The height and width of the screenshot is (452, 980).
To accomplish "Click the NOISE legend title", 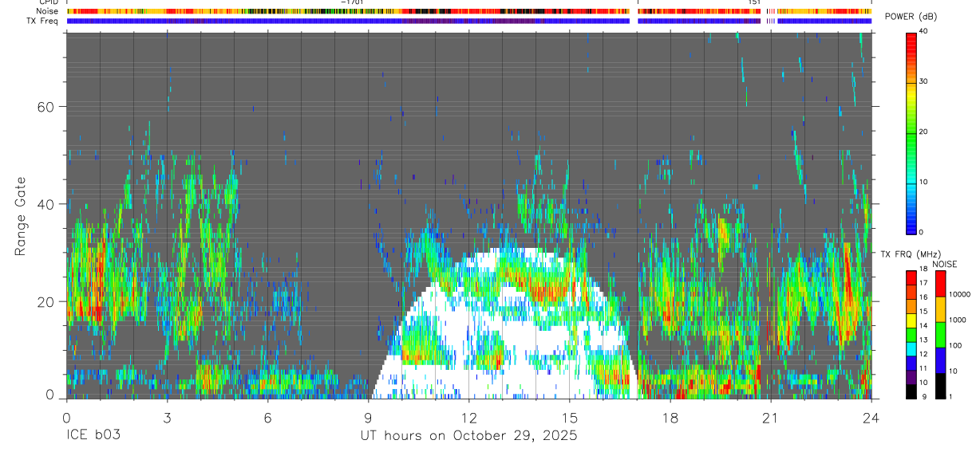I will 945,264.
